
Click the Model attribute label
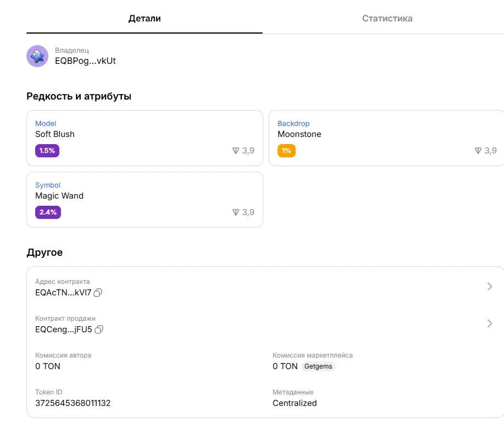click(x=46, y=124)
